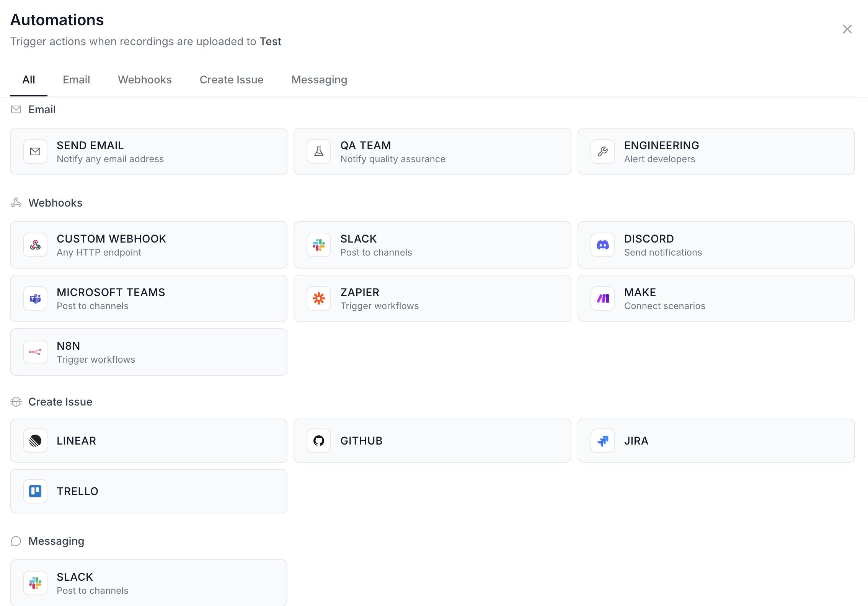This screenshot has height=606, width=868.
Task: Click the Jira logo icon
Action: click(602, 441)
